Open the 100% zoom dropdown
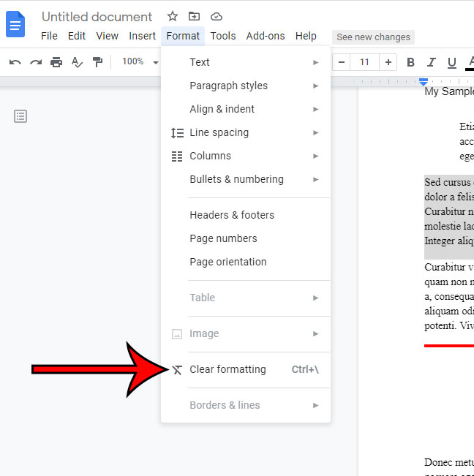The height and width of the screenshot is (476, 474). pyautogui.click(x=140, y=62)
